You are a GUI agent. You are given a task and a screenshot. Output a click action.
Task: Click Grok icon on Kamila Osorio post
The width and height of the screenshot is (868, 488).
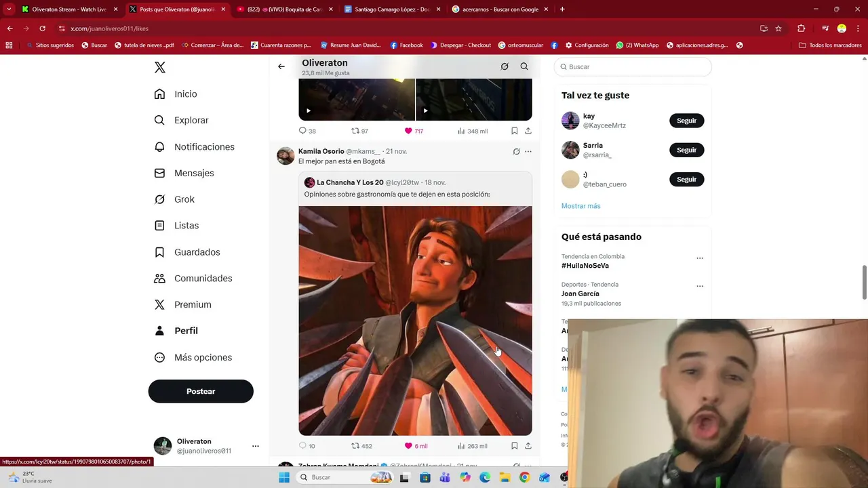pos(516,152)
